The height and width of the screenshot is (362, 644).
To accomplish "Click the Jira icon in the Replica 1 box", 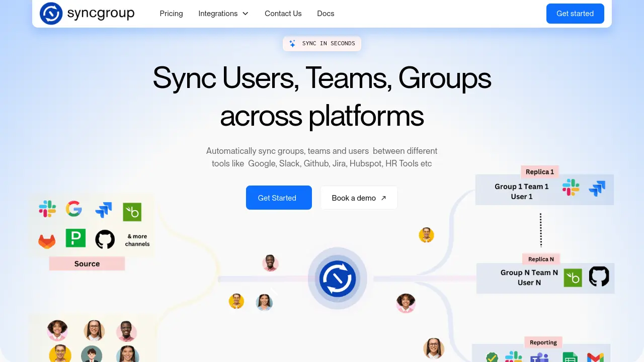I will [597, 189].
